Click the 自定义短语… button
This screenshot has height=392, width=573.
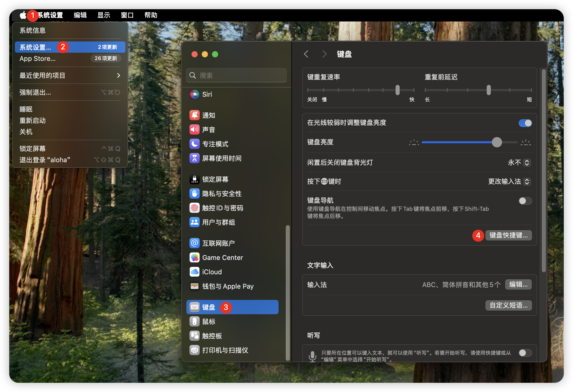[508, 306]
